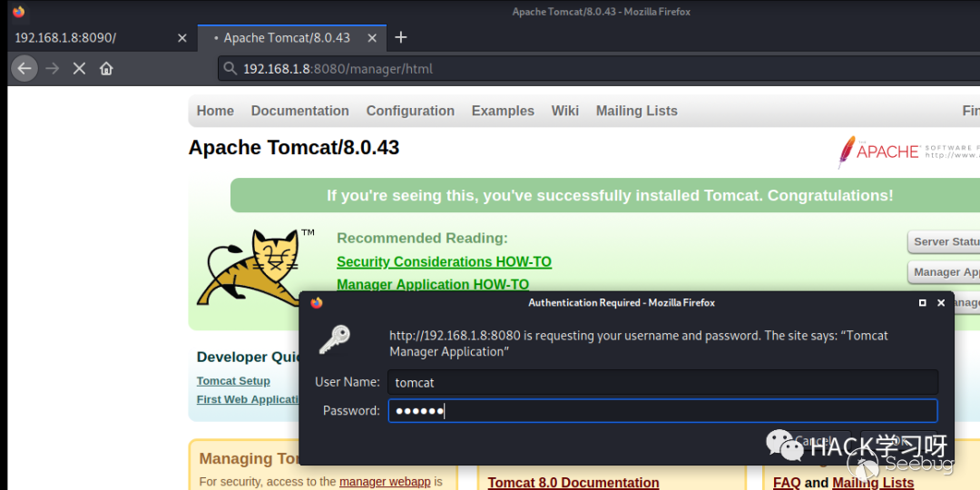Stop page loading with the X button
Viewport: 980px width, 490px height.
coord(79,68)
